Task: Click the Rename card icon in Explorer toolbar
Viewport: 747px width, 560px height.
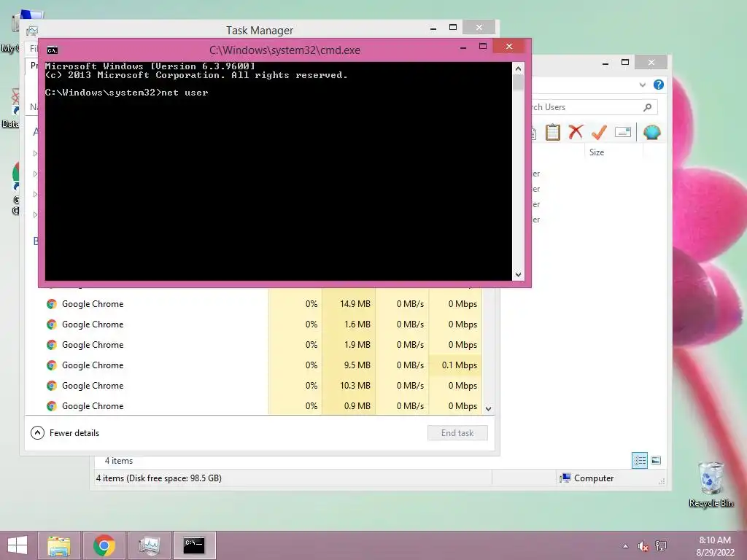Action: point(623,132)
